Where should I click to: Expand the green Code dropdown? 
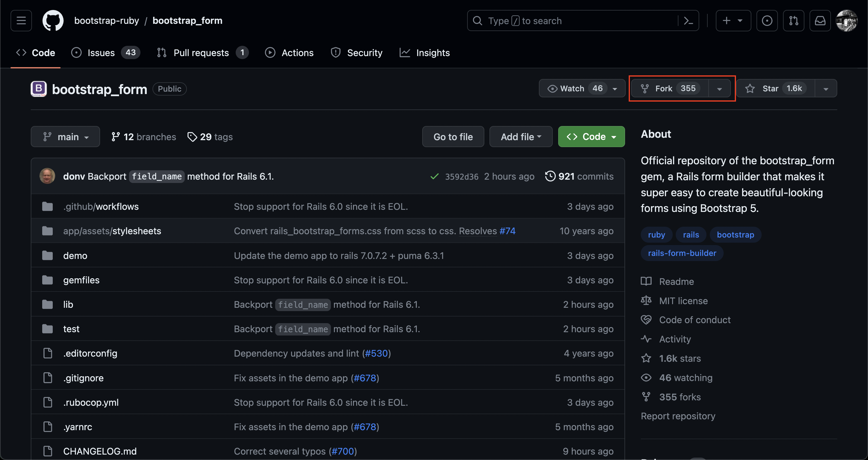click(591, 137)
